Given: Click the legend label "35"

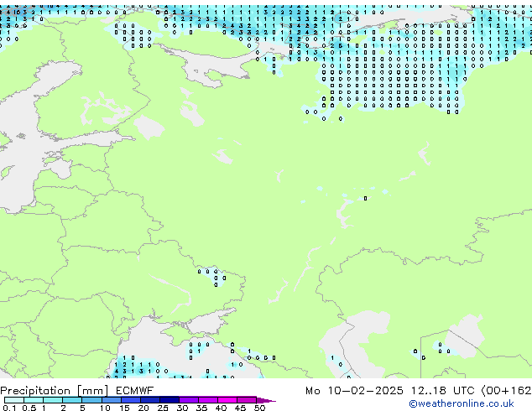Looking at the screenshot, I should point(201,408).
